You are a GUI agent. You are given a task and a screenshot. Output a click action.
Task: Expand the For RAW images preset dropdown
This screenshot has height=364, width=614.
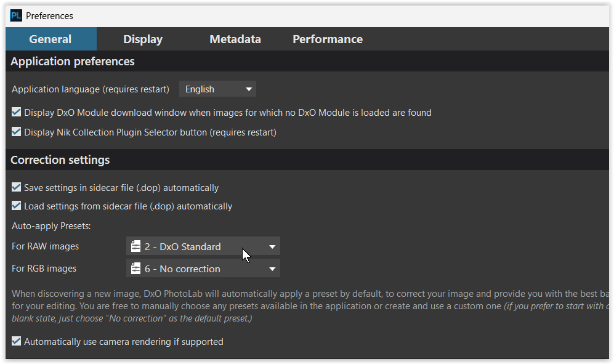click(203, 246)
